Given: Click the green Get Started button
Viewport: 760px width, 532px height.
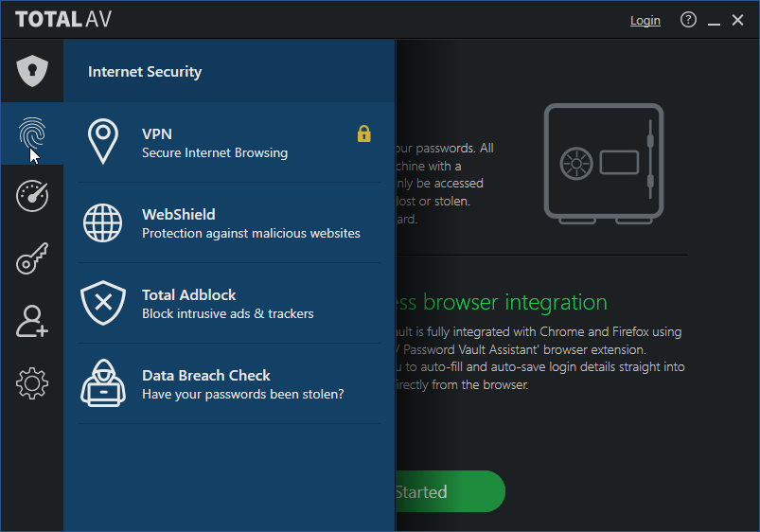Looking at the screenshot, I should pyautogui.click(x=451, y=491).
